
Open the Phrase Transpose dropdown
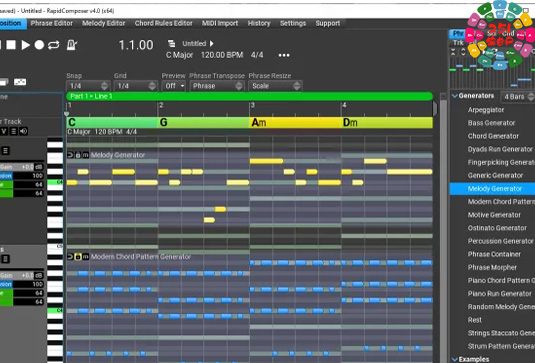pos(217,86)
